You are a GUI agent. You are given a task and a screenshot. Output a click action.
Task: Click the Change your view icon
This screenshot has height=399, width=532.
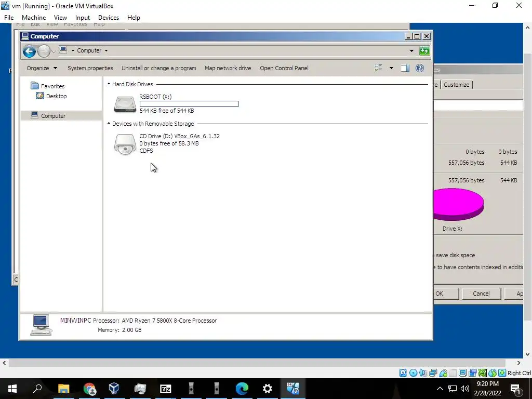[x=378, y=68]
